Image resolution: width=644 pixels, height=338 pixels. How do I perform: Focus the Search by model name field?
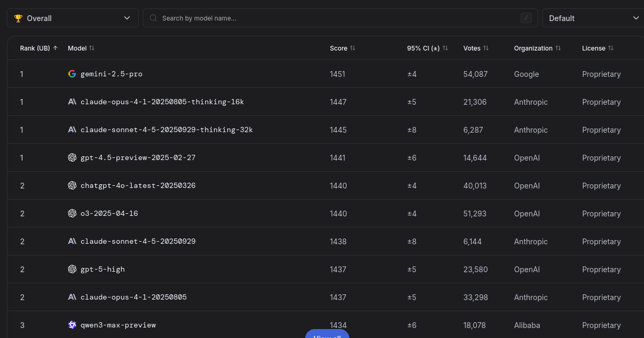click(337, 18)
